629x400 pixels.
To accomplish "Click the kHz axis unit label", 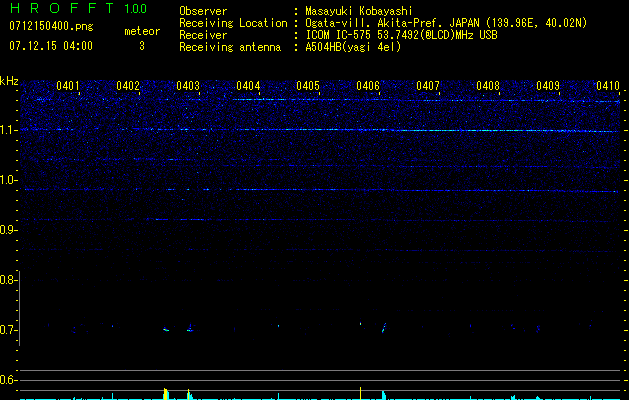I will click(x=9, y=80).
